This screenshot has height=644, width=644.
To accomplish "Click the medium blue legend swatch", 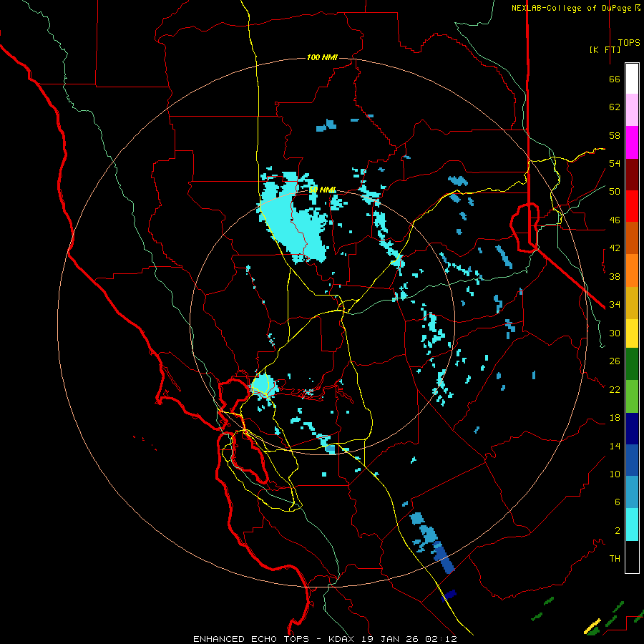I will click(632, 460).
